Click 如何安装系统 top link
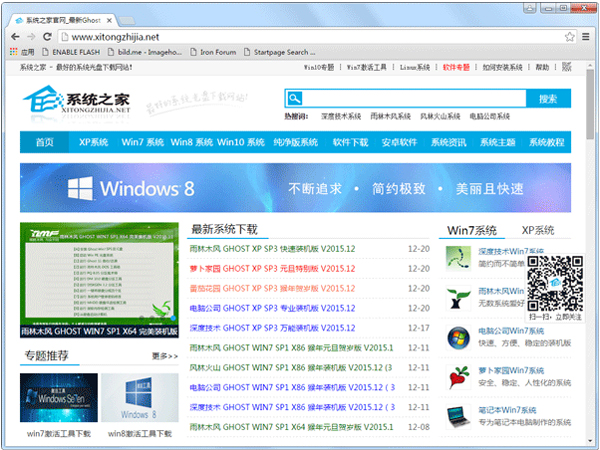This screenshot has height=450, width=600. (502, 67)
